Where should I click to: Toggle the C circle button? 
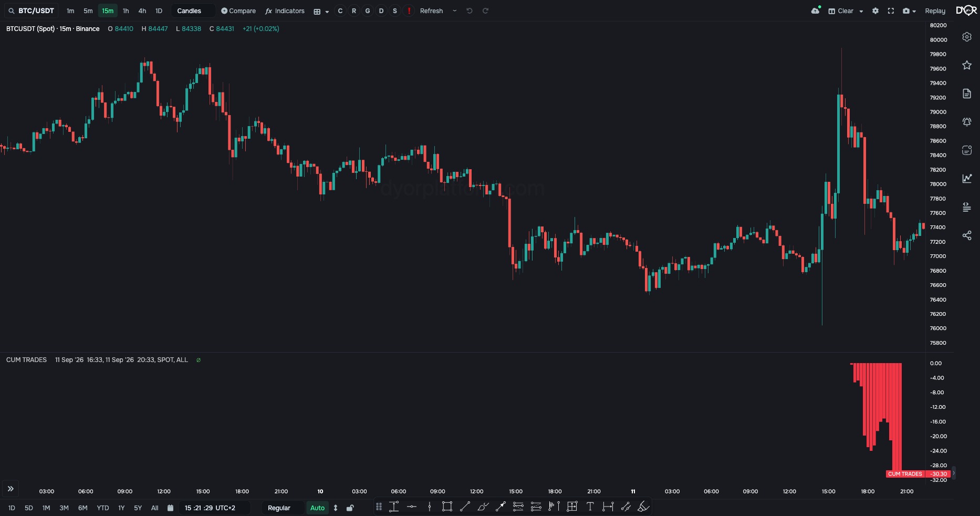coord(340,11)
